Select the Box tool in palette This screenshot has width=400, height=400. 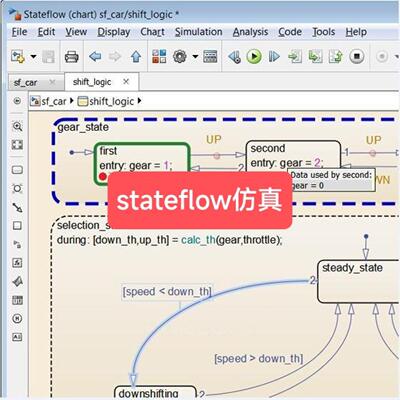tap(17, 226)
